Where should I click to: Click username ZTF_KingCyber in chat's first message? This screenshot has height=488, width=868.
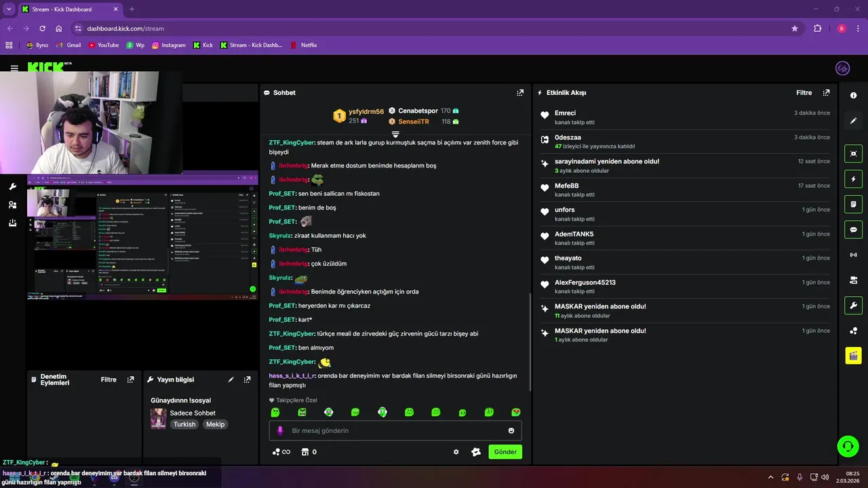(x=292, y=143)
